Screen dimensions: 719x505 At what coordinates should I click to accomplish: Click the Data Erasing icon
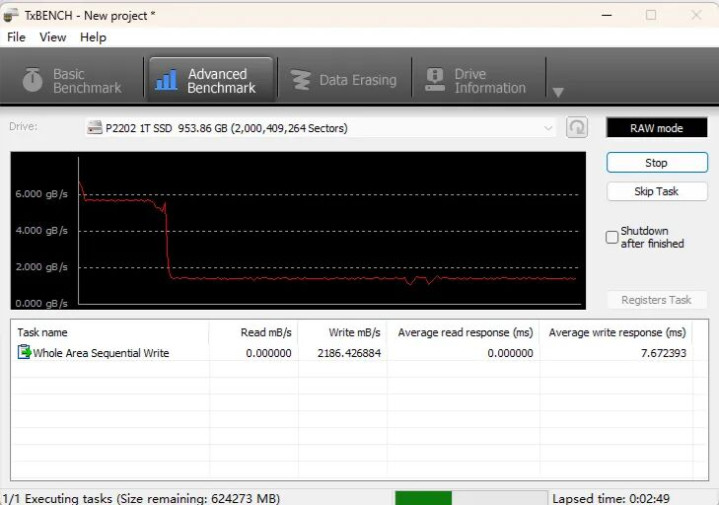click(x=300, y=80)
